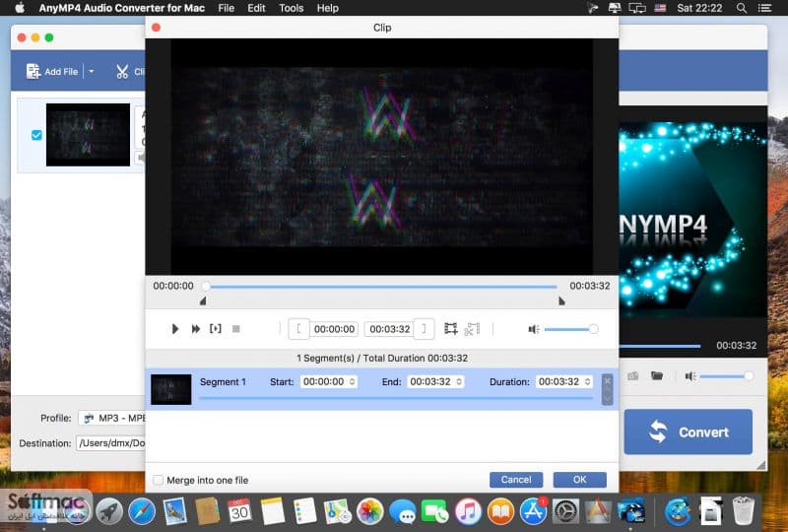Start conversion with the Convert button
Viewport: 788px width, 532px height.
pyautogui.click(x=688, y=432)
